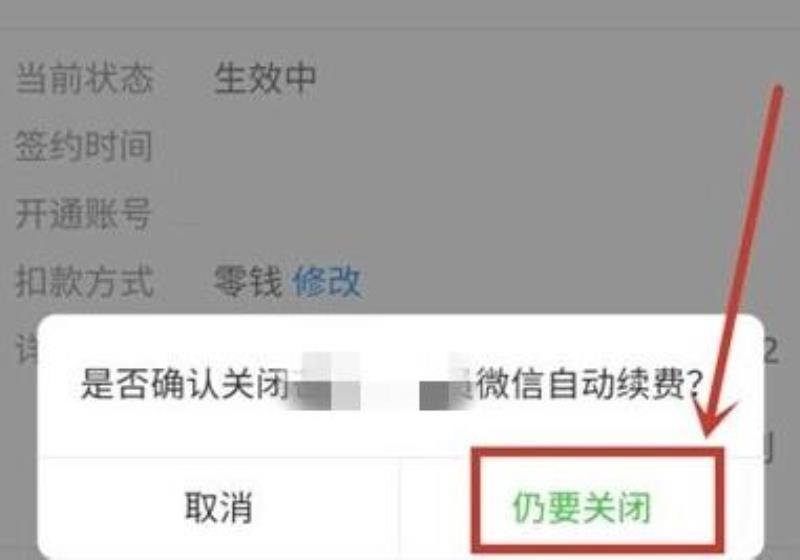Screen dimensions: 800x560
Task: Select the 签约时间 row label
Action: coord(84,146)
